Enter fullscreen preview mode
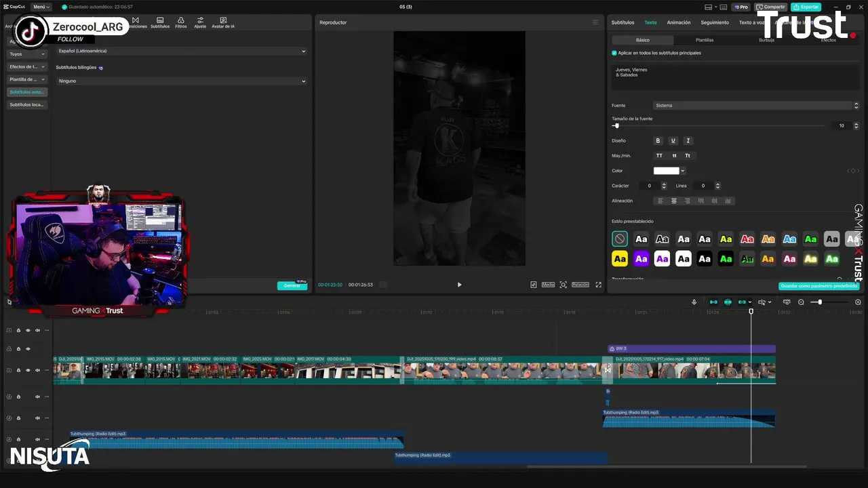The height and width of the screenshot is (488, 868). coord(598,285)
